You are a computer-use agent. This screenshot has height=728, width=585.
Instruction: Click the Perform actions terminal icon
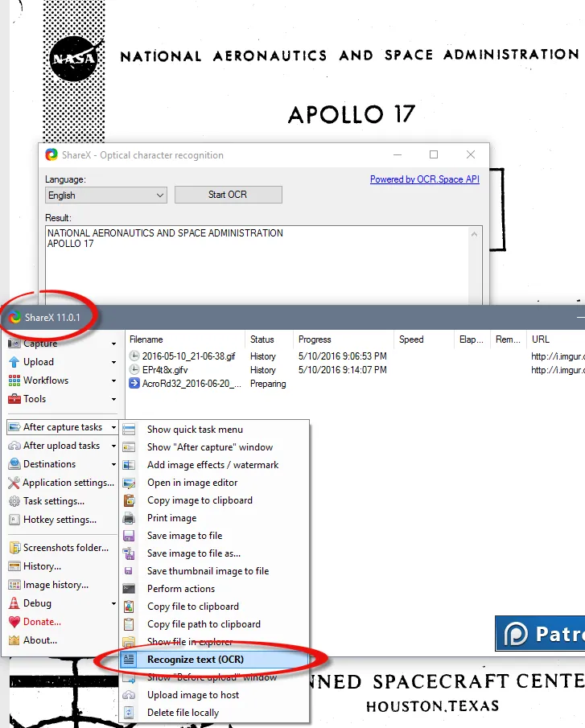(129, 589)
